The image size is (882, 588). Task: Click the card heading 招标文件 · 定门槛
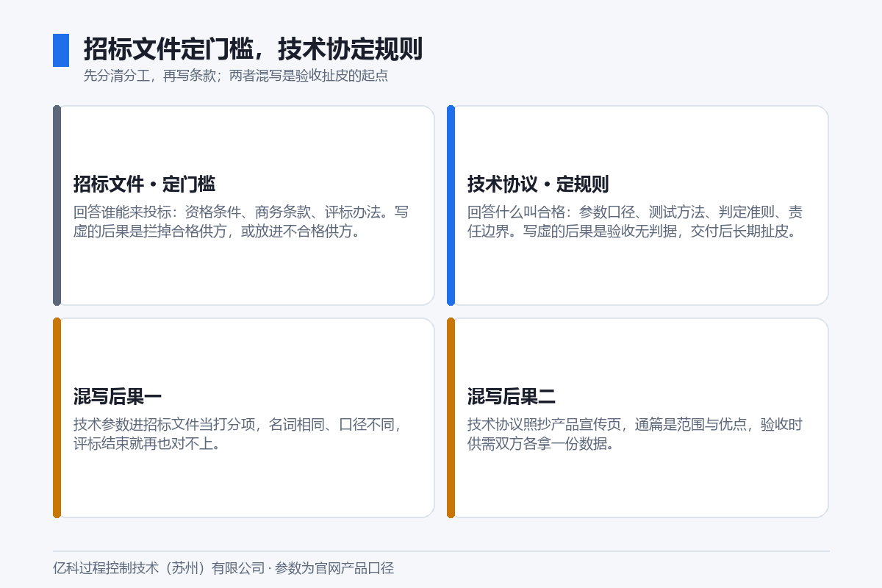144,184
